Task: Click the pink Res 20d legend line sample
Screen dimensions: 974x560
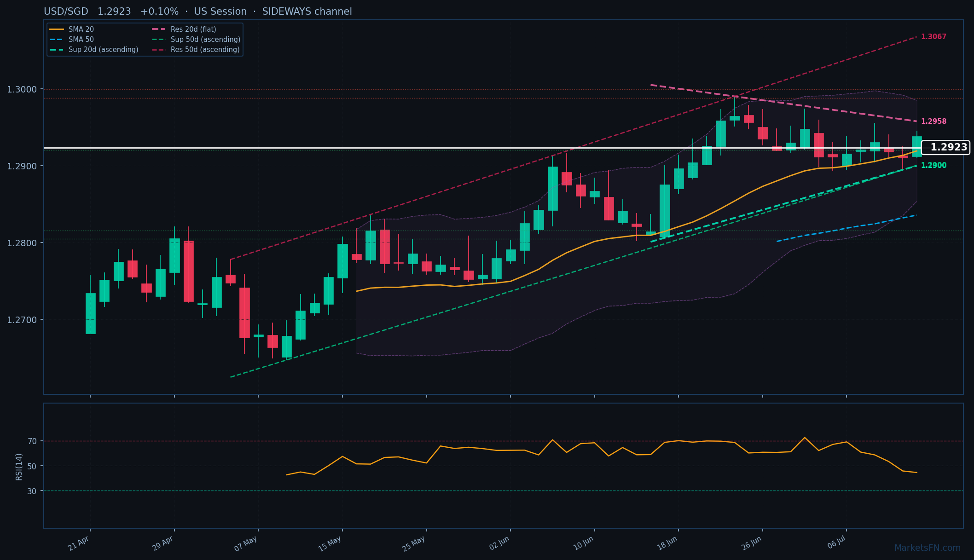Action: [x=159, y=29]
